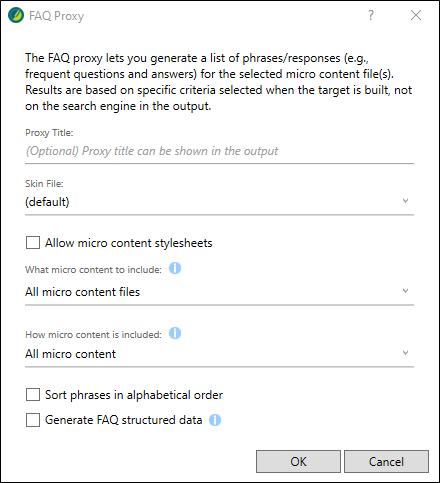Screen dimensions: 440x483
Task: Click the Proxy Title input field
Action: coord(219,151)
